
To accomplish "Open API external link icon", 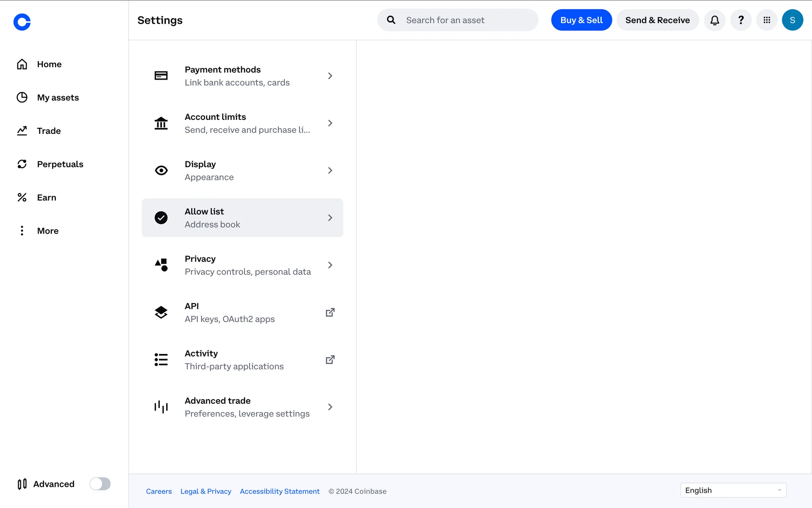I will (330, 312).
